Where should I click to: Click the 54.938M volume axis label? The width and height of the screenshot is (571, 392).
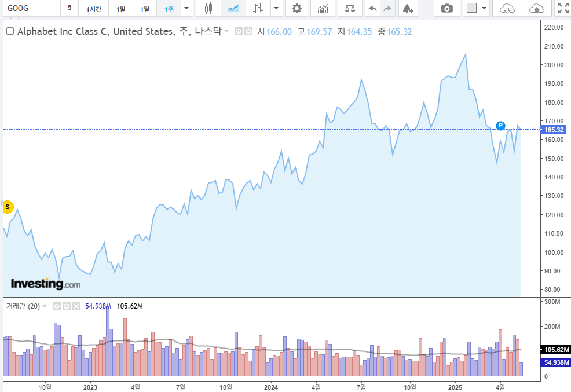(556, 362)
